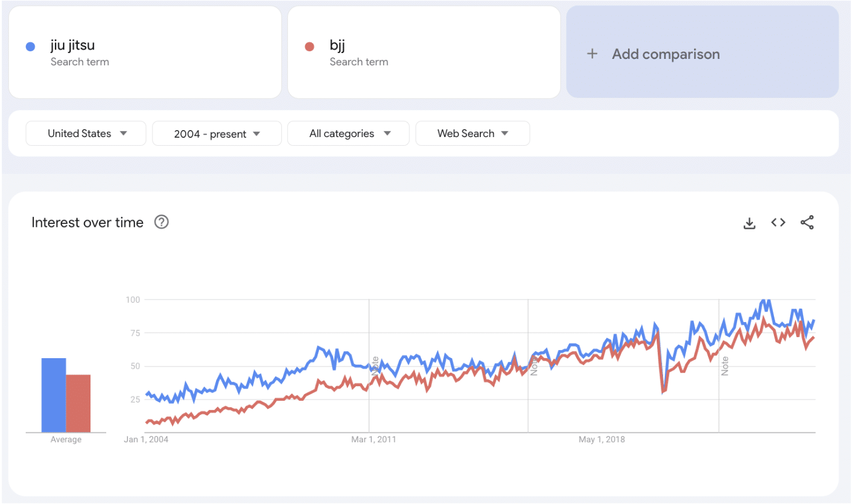Expand the Web Search type dropdown
Viewport: 851px width, 504px height.
(472, 134)
